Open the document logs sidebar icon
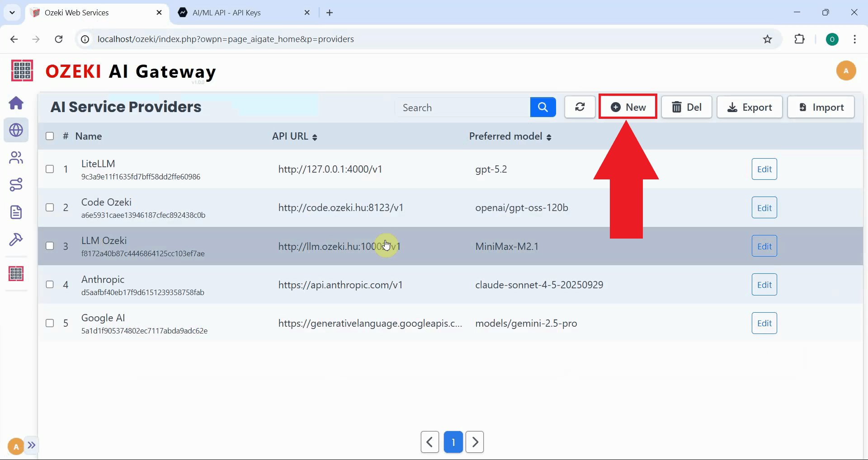The width and height of the screenshot is (868, 460). click(x=16, y=212)
